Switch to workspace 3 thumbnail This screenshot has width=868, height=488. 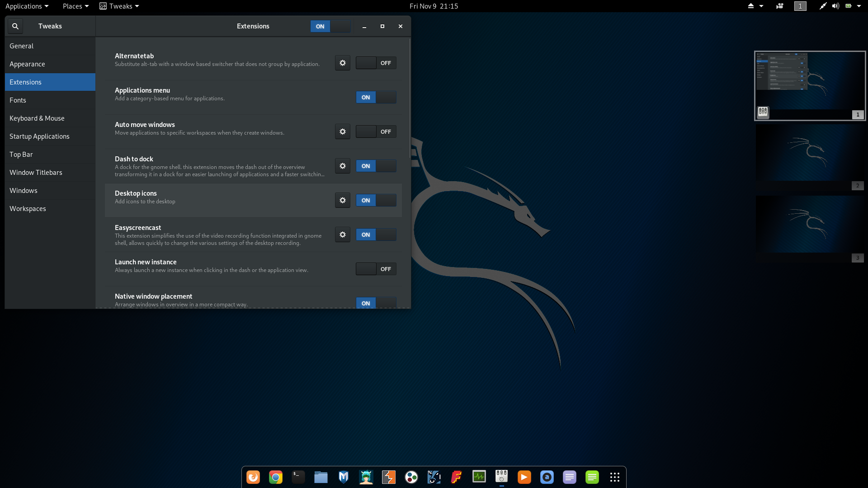(x=810, y=230)
